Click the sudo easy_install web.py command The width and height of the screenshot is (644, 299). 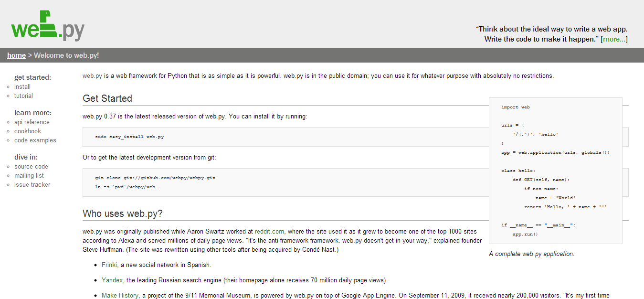[x=129, y=137]
